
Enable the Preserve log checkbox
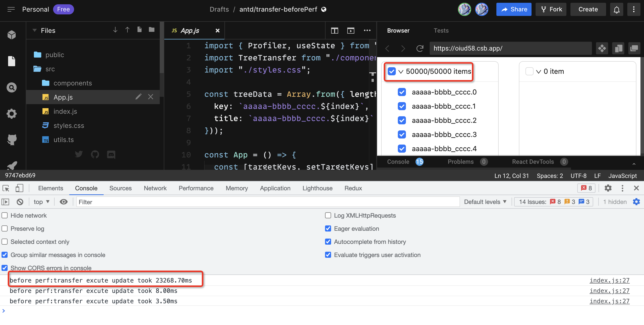click(5, 229)
